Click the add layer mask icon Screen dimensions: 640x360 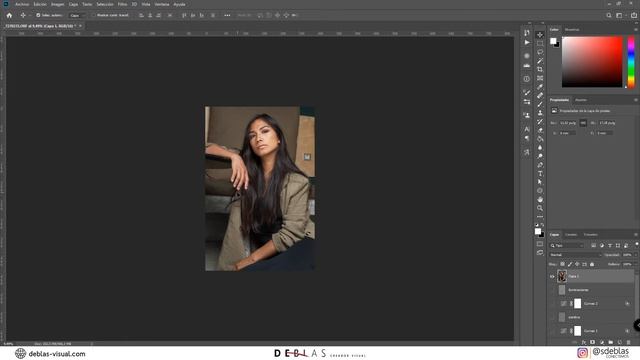pyautogui.click(x=593, y=342)
